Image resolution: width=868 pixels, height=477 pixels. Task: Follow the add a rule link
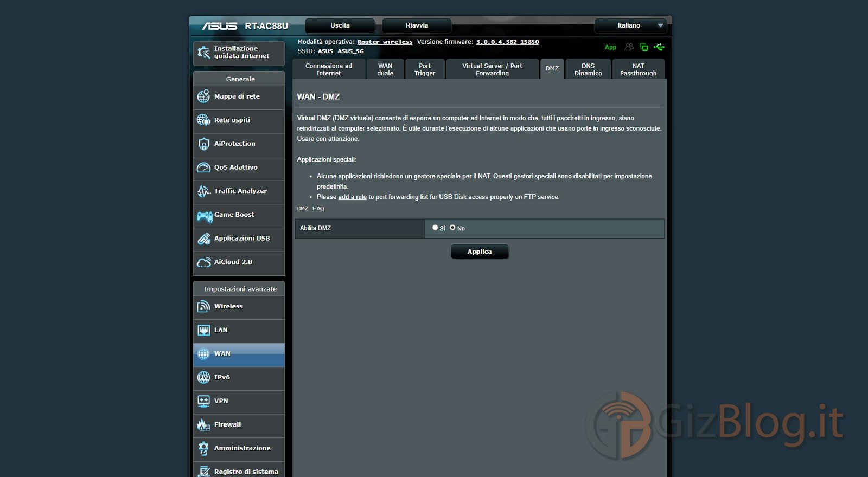click(353, 197)
